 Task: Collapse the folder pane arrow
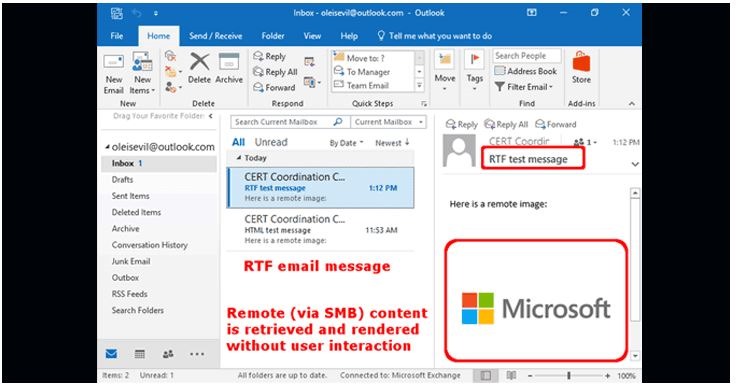coord(211,116)
